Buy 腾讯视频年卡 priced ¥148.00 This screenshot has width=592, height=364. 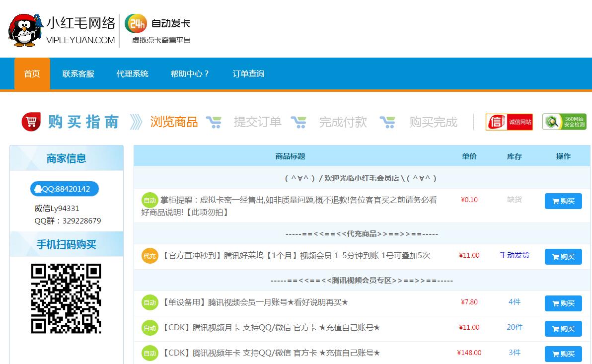563,354
